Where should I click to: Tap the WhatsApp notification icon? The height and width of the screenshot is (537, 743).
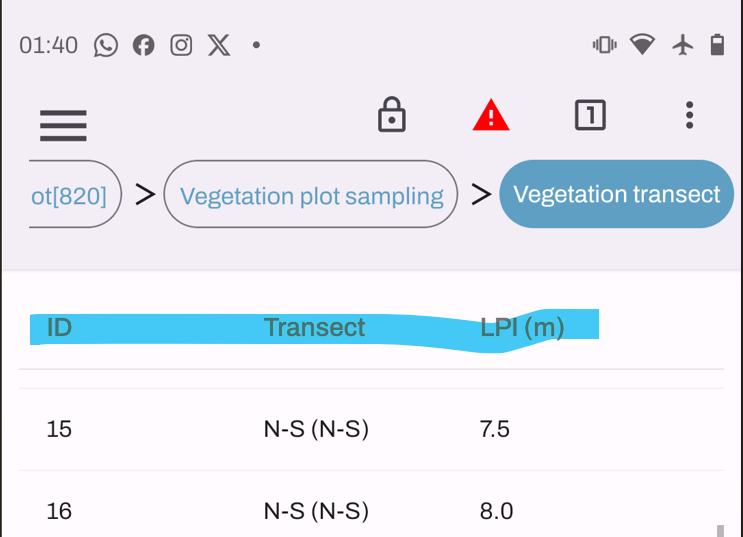click(x=106, y=45)
